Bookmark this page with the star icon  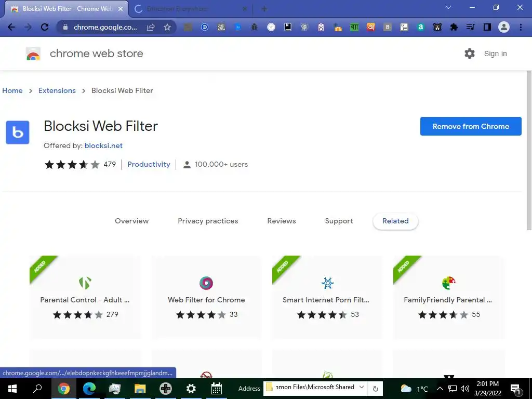167,27
